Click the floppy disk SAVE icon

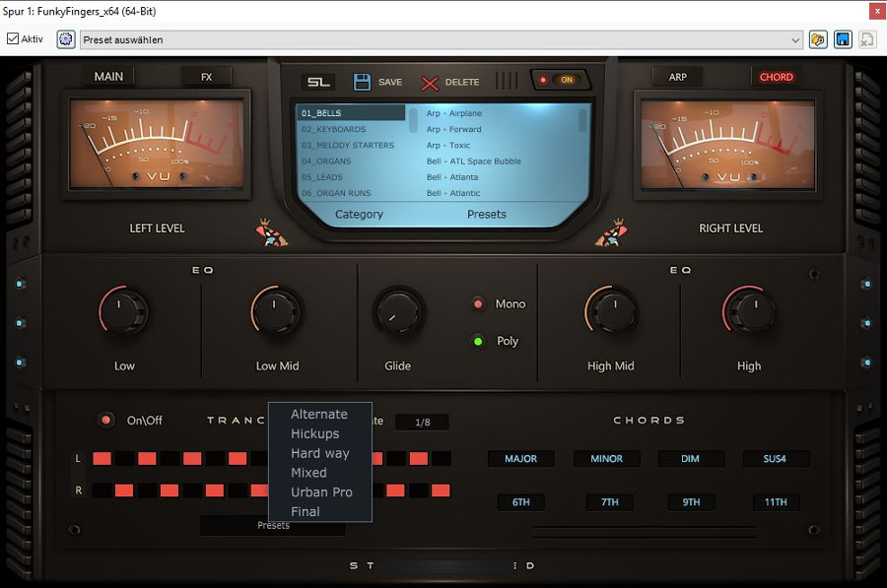(x=362, y=82)
